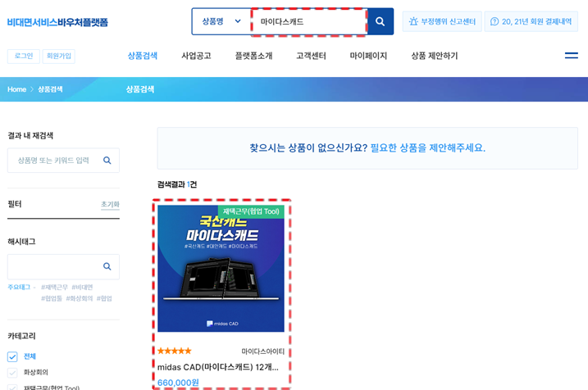The image size is (588, 390).
Task: Select the #비대면 tag
Action: (82, 288)
